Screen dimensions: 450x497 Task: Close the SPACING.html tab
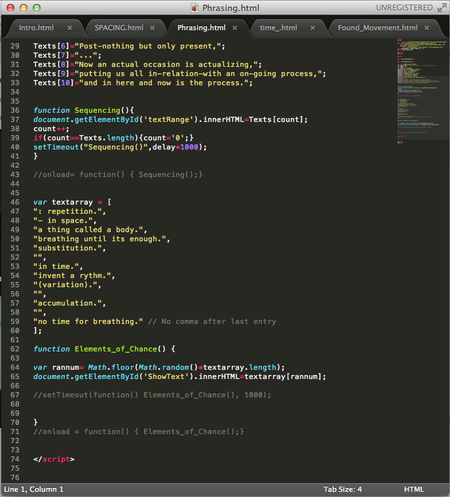point(152,28)
